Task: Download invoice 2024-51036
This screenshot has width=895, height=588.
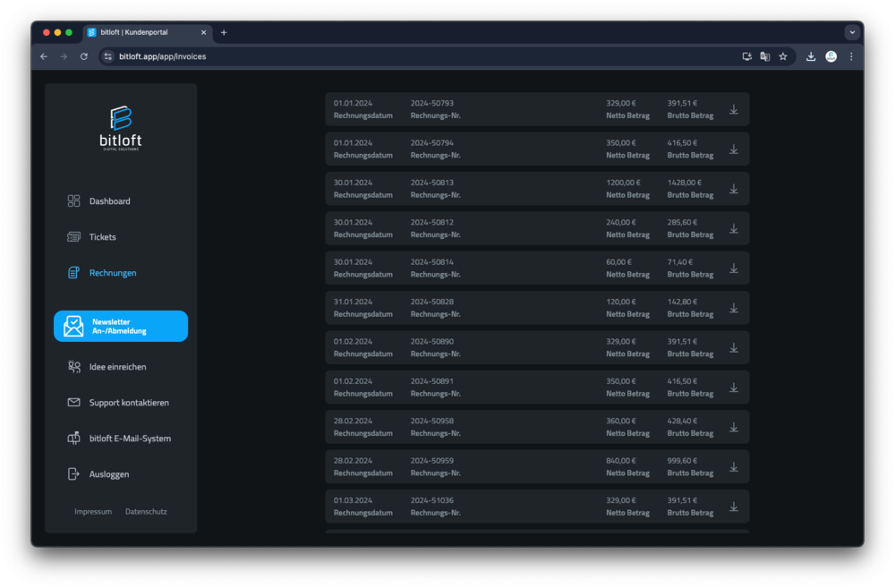Action: point(734,507)
